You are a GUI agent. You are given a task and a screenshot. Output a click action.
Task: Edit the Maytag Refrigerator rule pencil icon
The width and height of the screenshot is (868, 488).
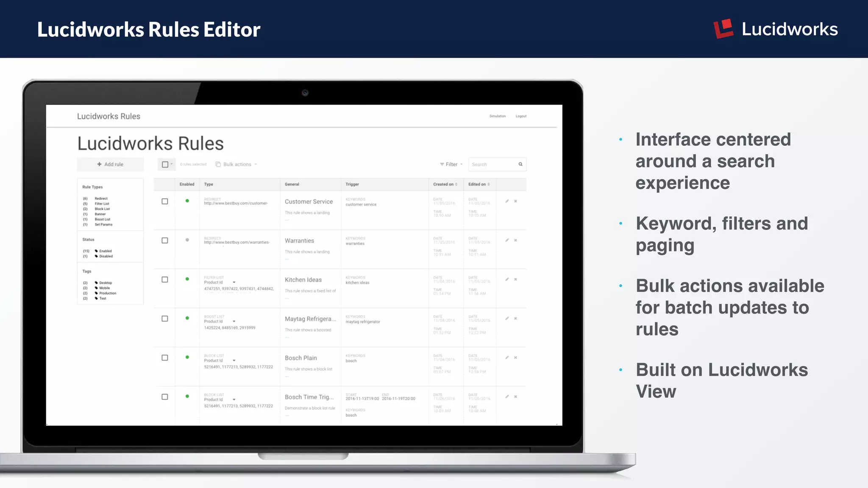pyautogui.click(x=507, y=318)
